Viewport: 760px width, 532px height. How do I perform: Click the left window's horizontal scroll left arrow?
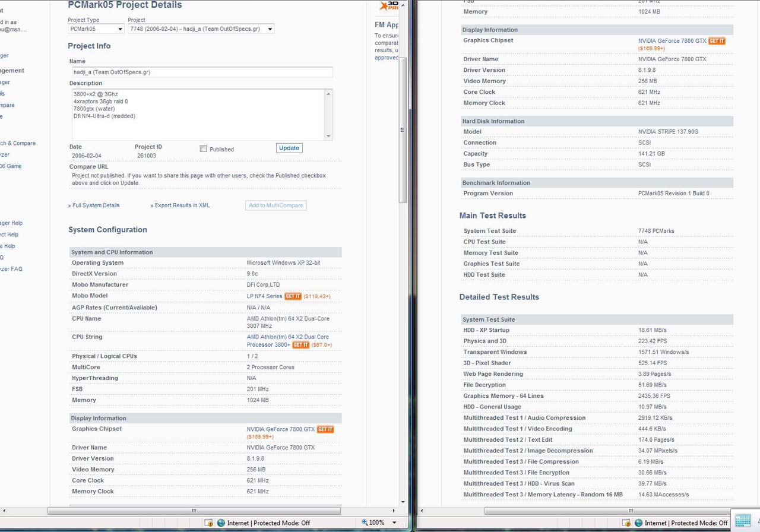pyautogui.click(x=4, y=511)
